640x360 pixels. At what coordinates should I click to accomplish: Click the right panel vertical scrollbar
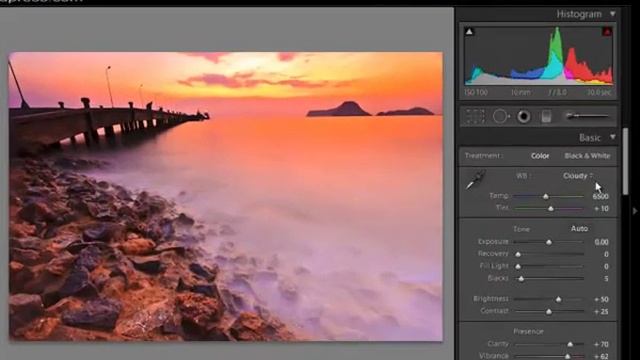(625, 161)
